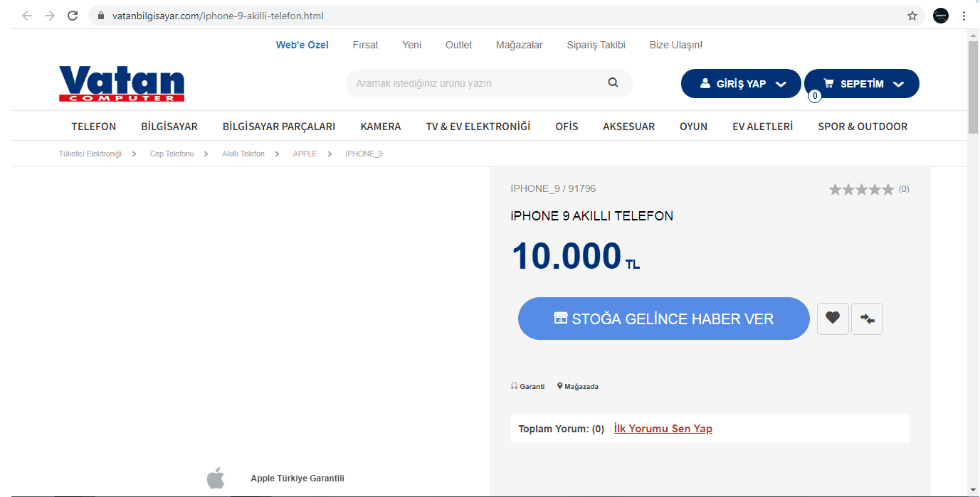Click the Garanti headset icon label

(x=528, y=387)
